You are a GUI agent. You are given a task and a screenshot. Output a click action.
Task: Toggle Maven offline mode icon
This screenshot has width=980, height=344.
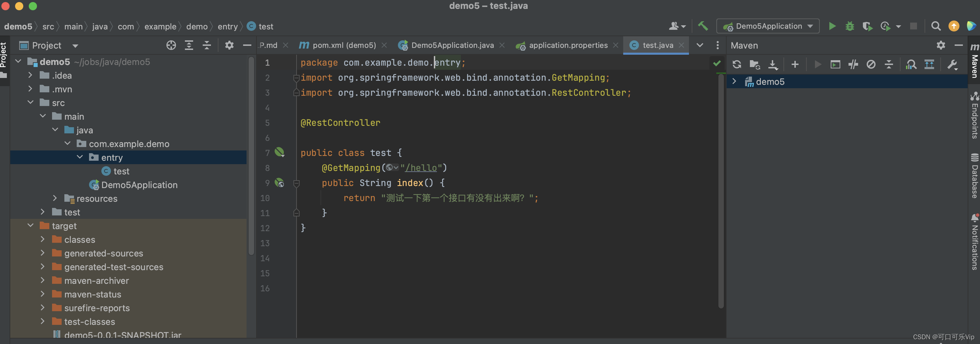coord(853,64)
